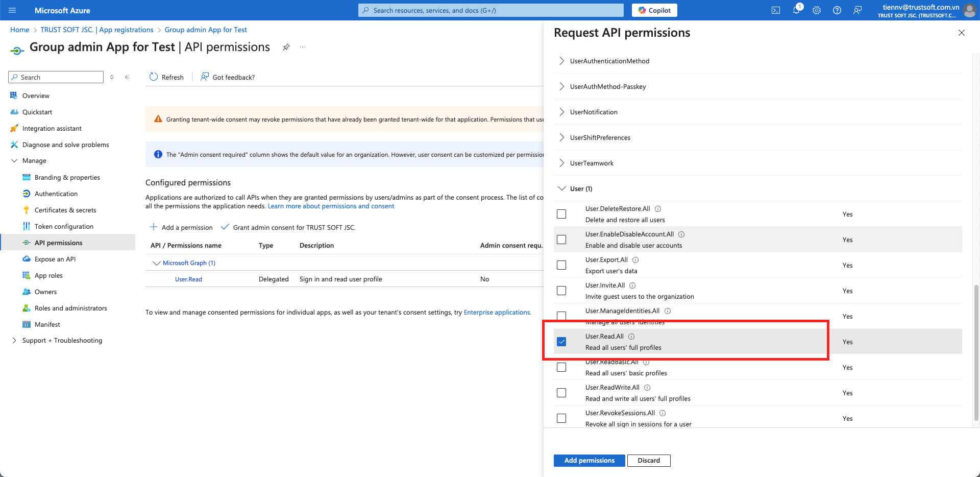The height and width of the screenshot is (477, 980).
Task: Open the notifications bell
Action: pyautogui.click(x=796, y=10)
